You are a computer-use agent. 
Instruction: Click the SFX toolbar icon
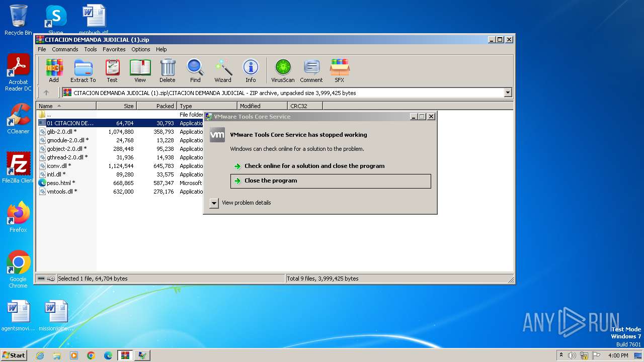[340, 70]
